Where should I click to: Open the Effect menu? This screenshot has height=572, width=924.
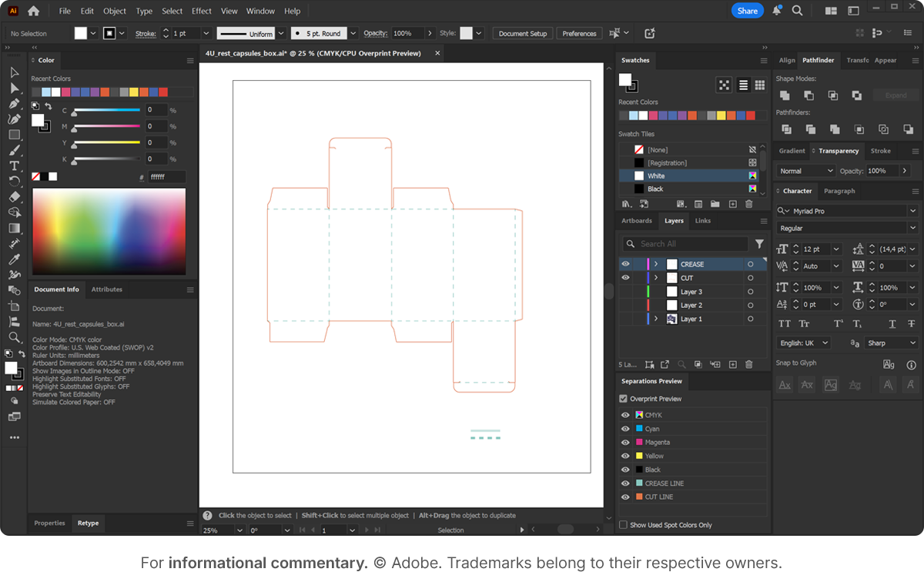tap(202, 11)
